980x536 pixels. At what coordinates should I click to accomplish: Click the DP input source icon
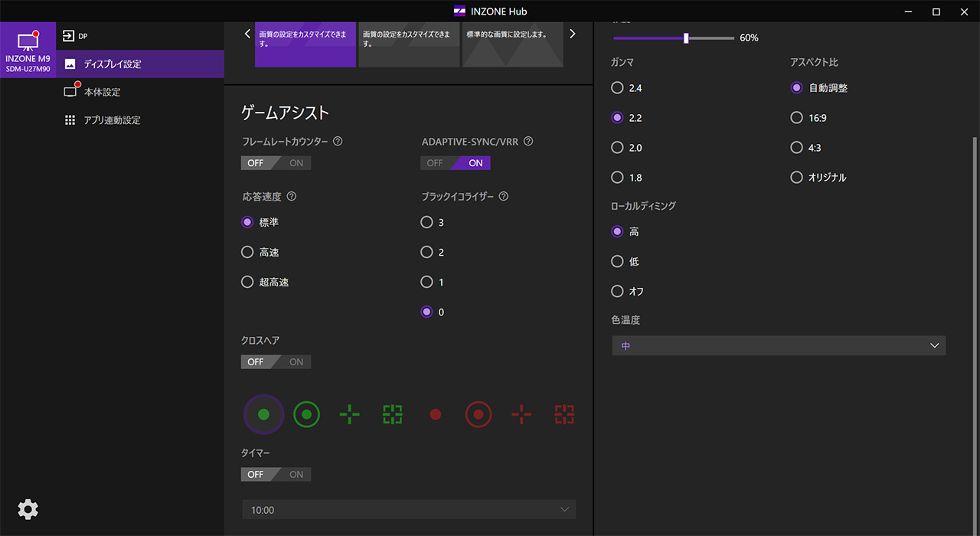[69, 36]
